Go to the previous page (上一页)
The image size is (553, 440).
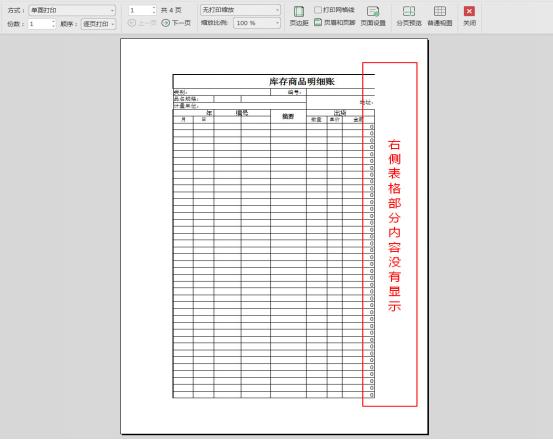[142, 23]
